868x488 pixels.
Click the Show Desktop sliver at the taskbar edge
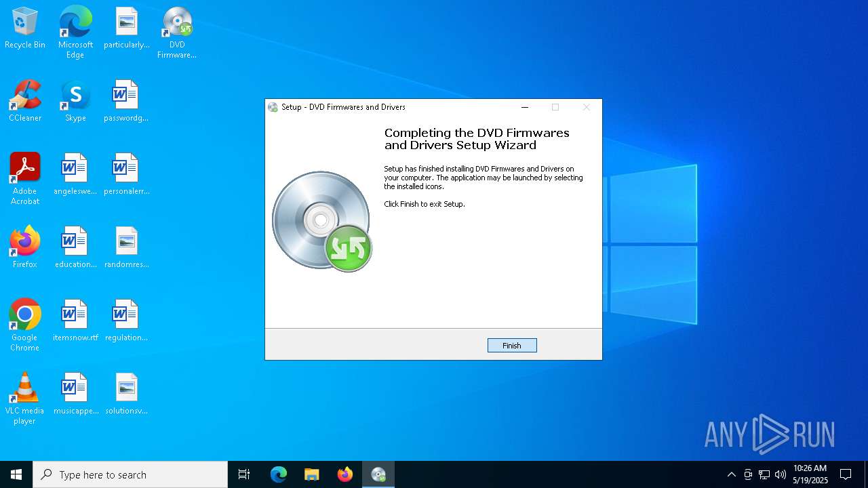pos(866,474)
